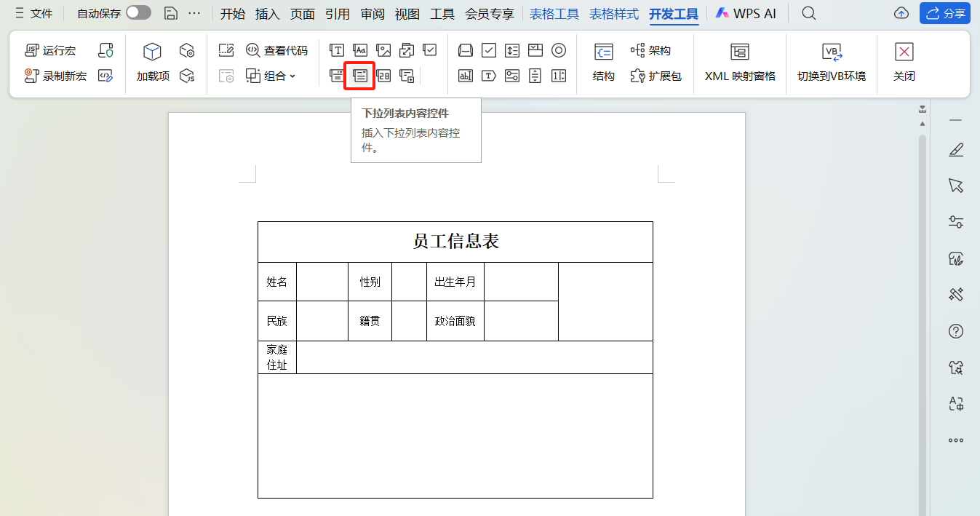980x516 pixels.
Task: Click the 分享 share button
Action: [x=945, y=12]
